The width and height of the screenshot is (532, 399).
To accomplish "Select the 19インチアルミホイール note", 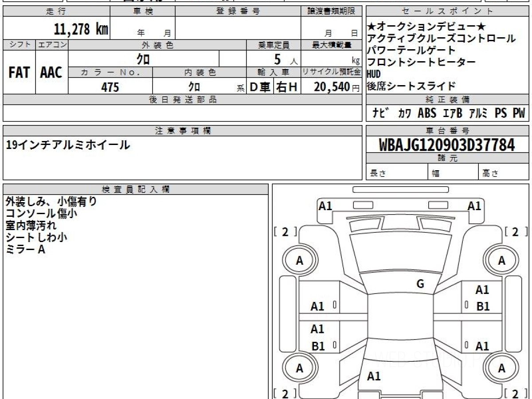I will coord(68,145).
